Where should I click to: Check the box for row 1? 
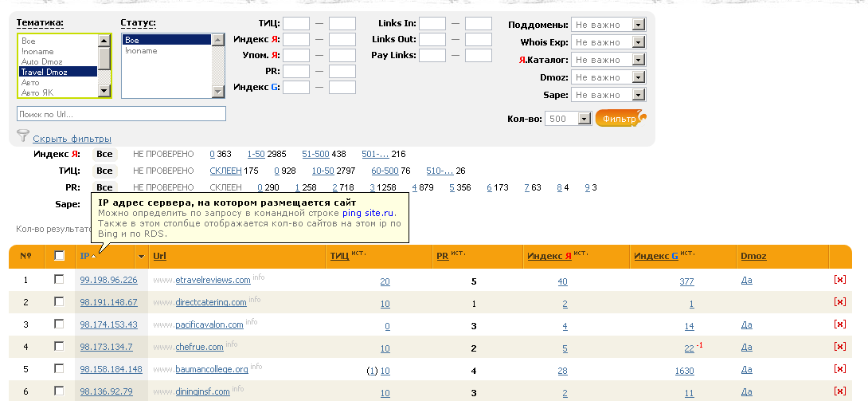(59, 280)
